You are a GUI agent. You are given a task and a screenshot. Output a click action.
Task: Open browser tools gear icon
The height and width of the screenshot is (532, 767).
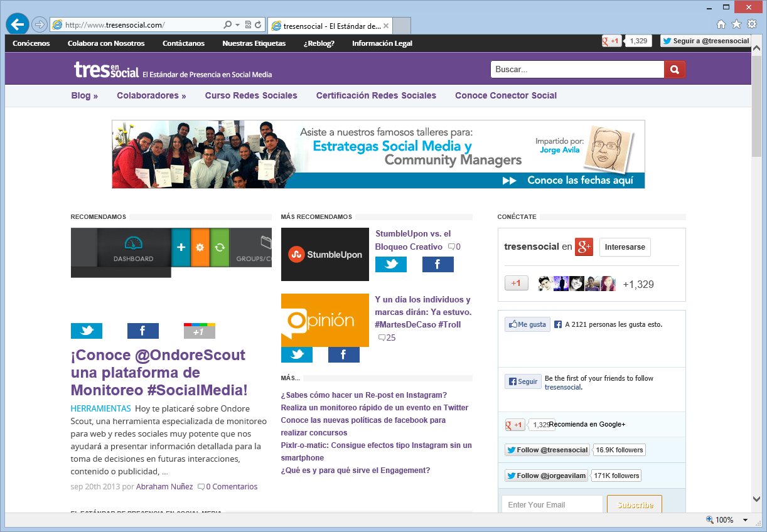pyautogui.click(x=751, y=24)
